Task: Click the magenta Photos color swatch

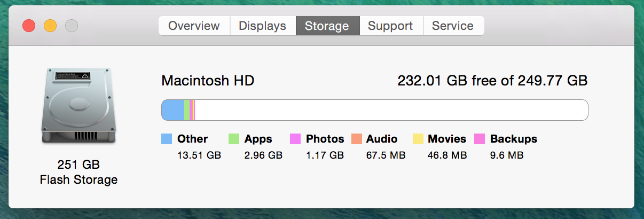Action: [x=295, y=139]
